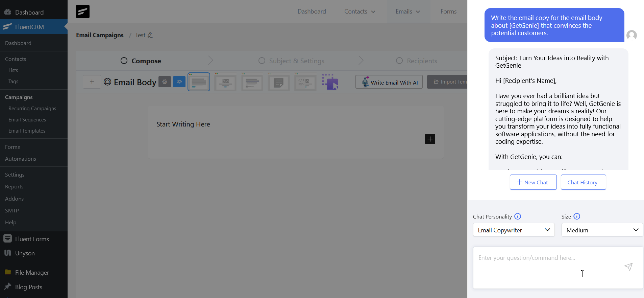Open Reports in the sidebar
This screenshot has height=298, width=644.
14,187
